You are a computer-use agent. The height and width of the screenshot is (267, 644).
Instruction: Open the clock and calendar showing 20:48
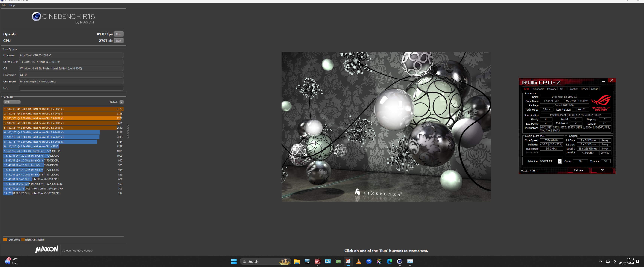[627, 262]
